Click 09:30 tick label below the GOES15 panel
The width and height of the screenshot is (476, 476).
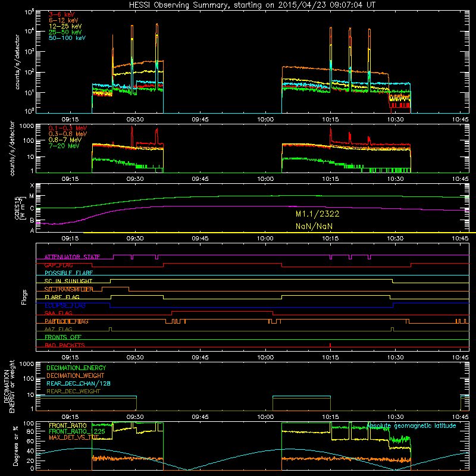click(x=135, y=239)
